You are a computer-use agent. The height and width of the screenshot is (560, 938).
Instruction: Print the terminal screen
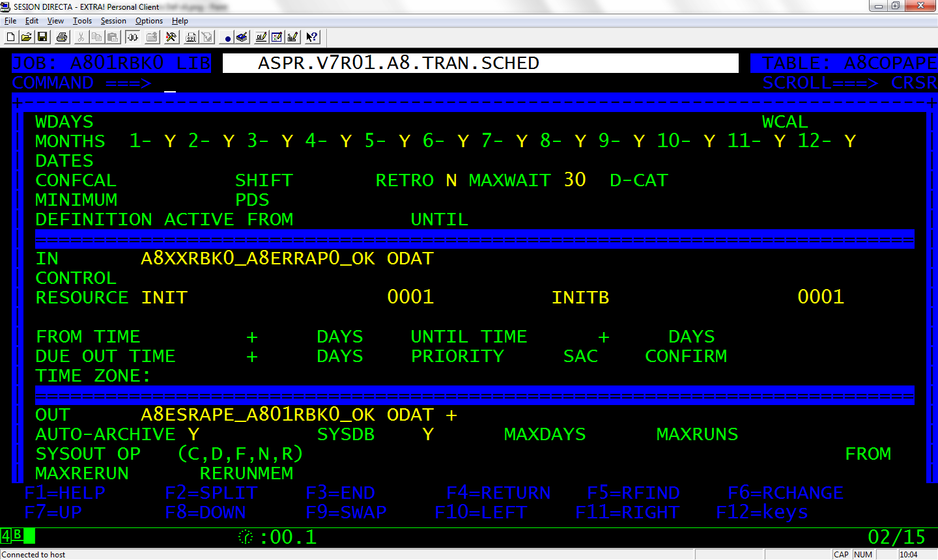coord(61,37)
